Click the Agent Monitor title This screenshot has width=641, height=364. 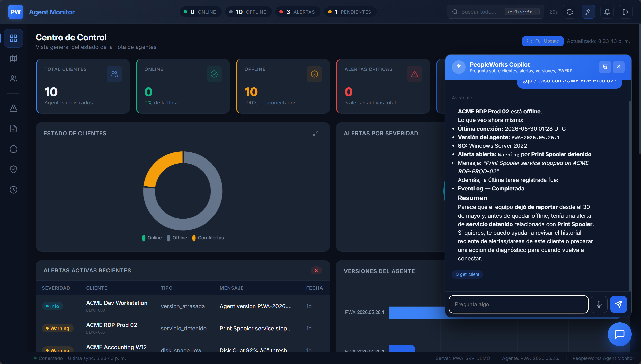click(x=52, y=12)
